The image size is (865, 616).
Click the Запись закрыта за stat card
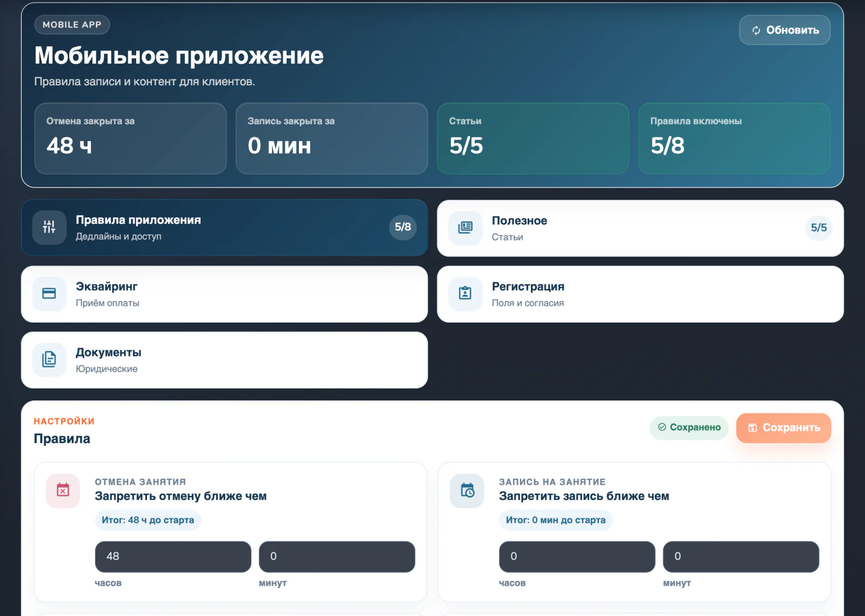point(332,138)
